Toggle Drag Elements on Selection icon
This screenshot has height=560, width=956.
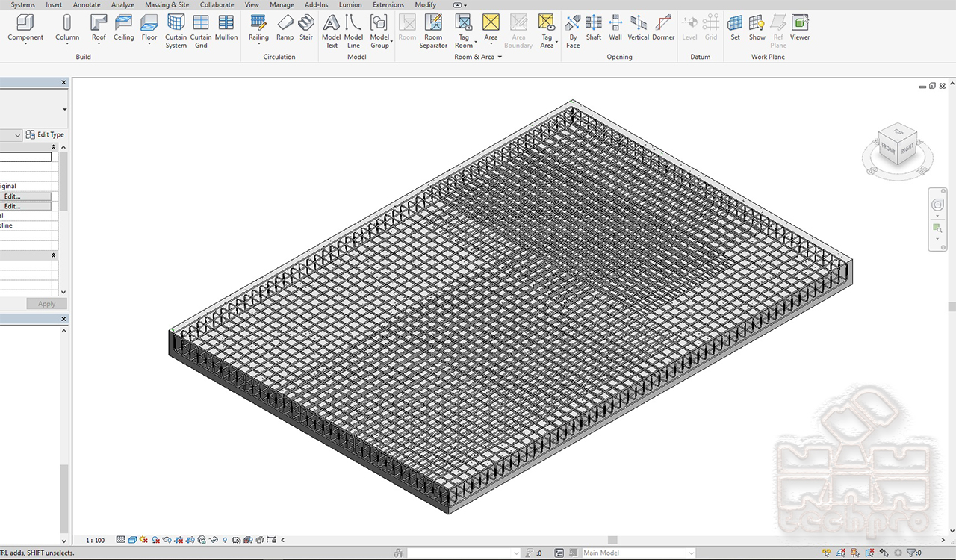pyautogui.click(x=884, y=553)
